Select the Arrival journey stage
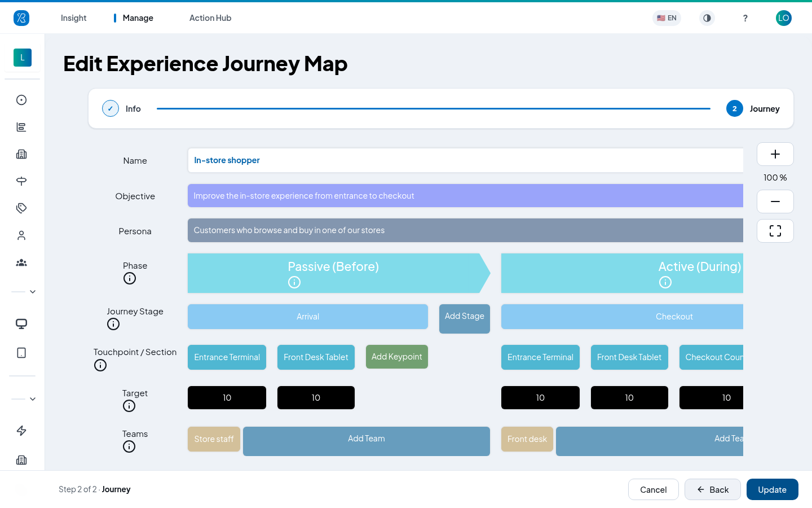The image size is (812, 508). tap(308, 317)
